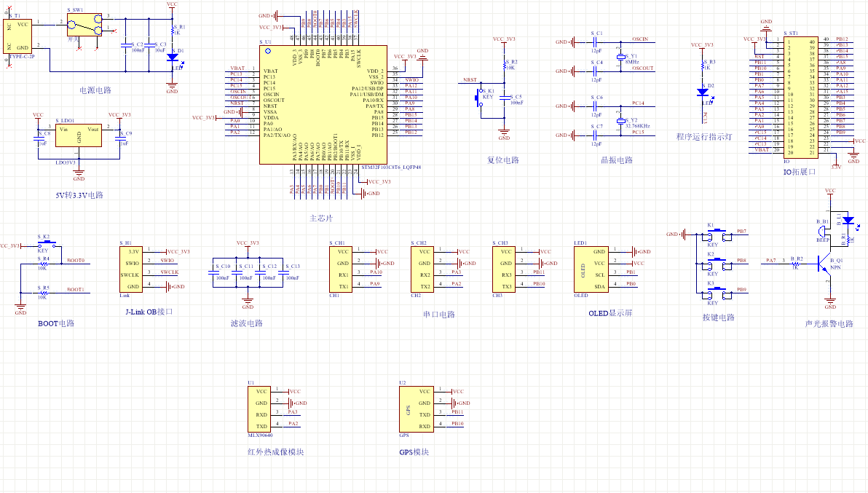This screenshot has height=493, width=868.
Task: Click the GPS模块 label
Action: click(x=414, y=452)
